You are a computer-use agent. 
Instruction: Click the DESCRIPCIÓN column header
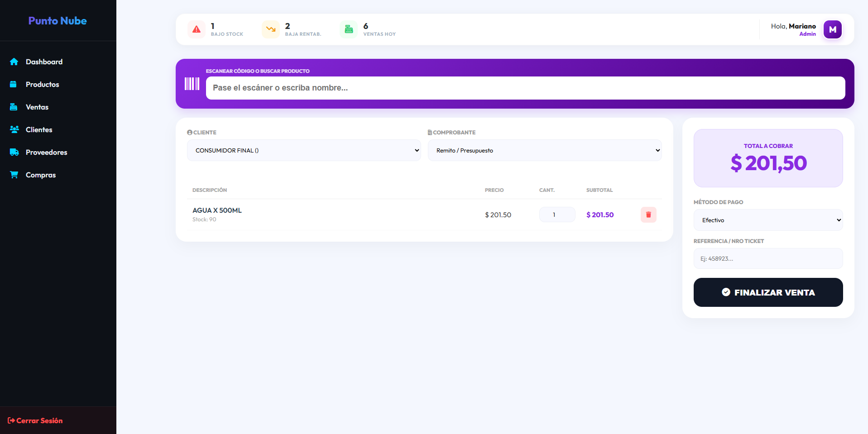[x=210, y=190]
